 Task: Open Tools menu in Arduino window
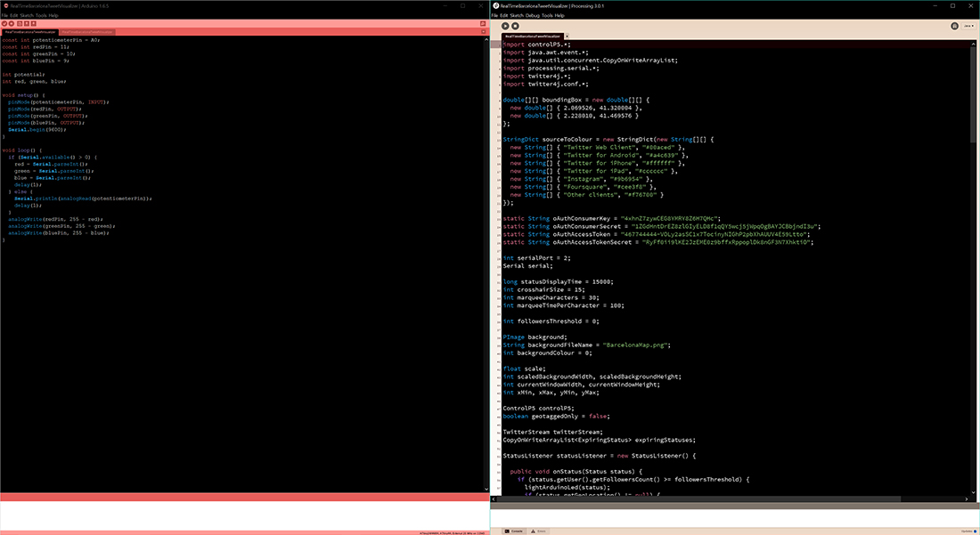[41, 16]
